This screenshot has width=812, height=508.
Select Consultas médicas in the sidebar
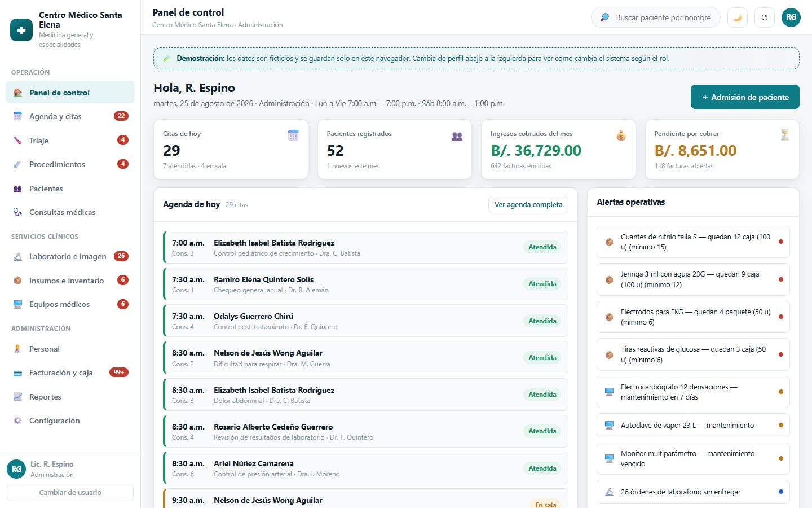tap(70, 212)
